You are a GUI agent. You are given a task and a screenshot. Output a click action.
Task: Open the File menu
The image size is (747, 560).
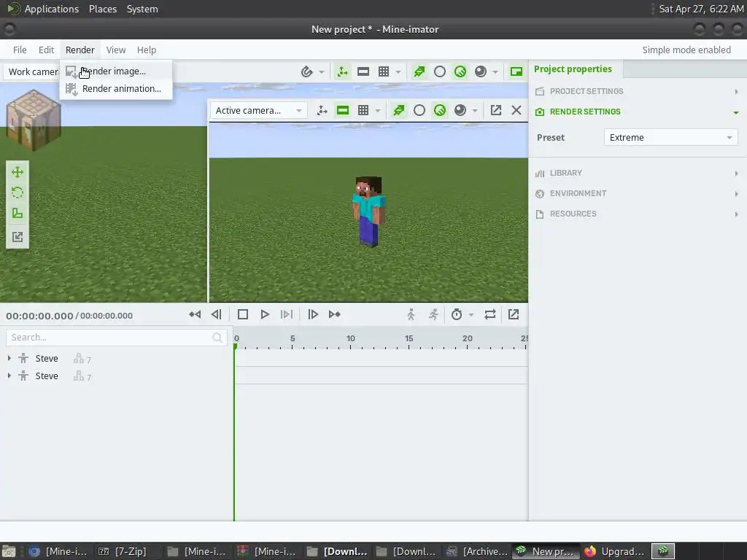[x=20, y=50]
